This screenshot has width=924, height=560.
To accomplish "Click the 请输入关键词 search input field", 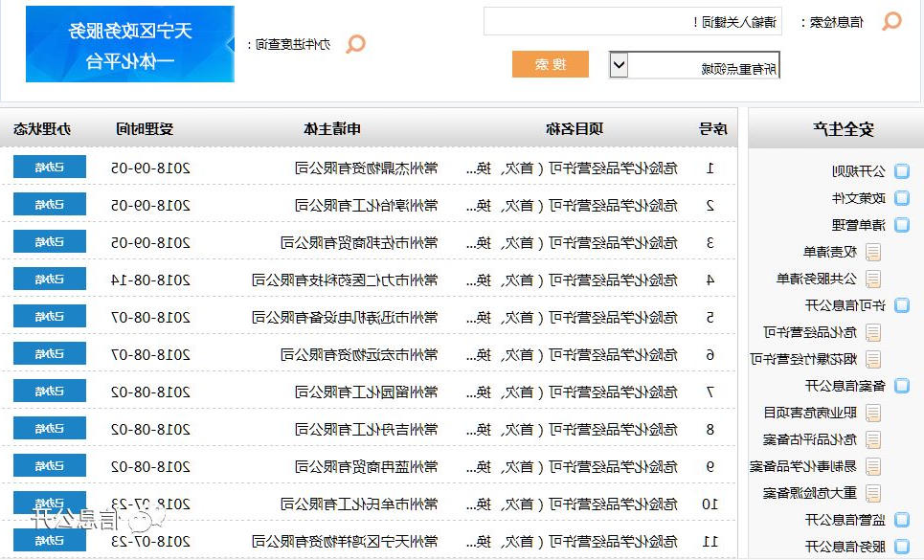I will [x=633, y=22].
